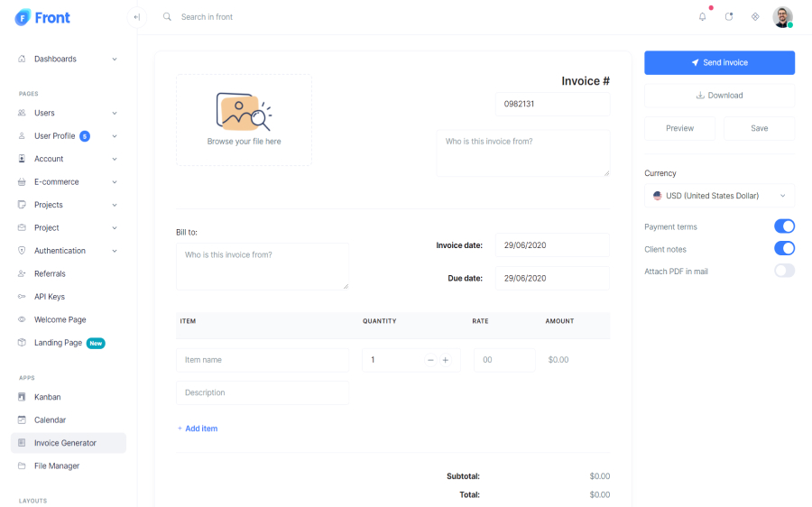812x507 pixels.
Task: Click the plus icon to increase quantity
Action: pyautogui.click(x=446, y=360)
